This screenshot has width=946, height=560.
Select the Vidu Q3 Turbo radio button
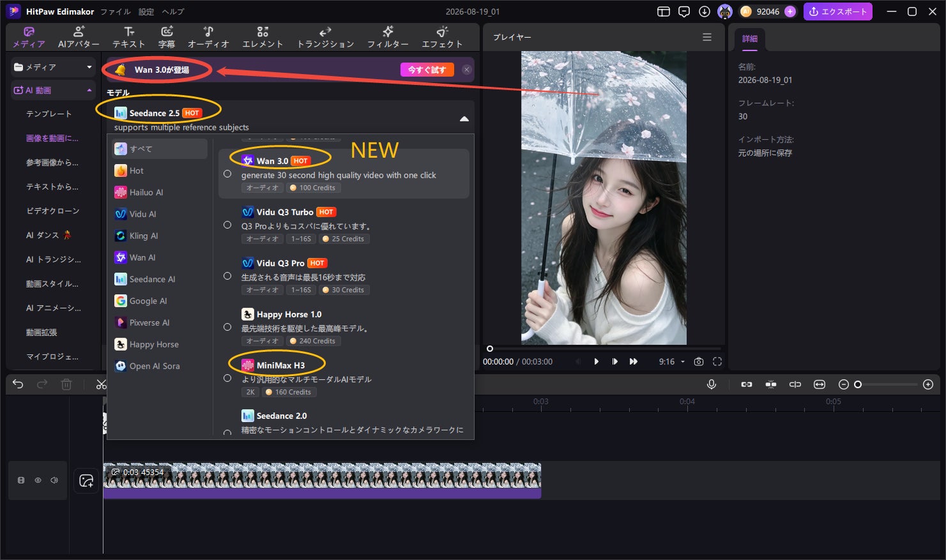[227, 225]
